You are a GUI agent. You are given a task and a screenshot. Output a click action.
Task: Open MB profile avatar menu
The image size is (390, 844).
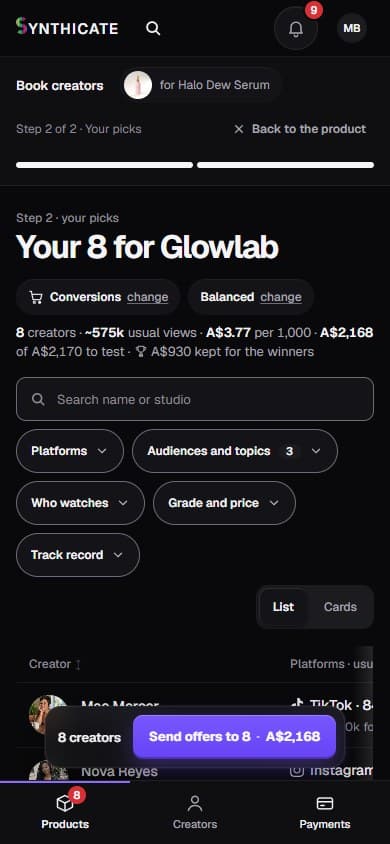point(352,28)
